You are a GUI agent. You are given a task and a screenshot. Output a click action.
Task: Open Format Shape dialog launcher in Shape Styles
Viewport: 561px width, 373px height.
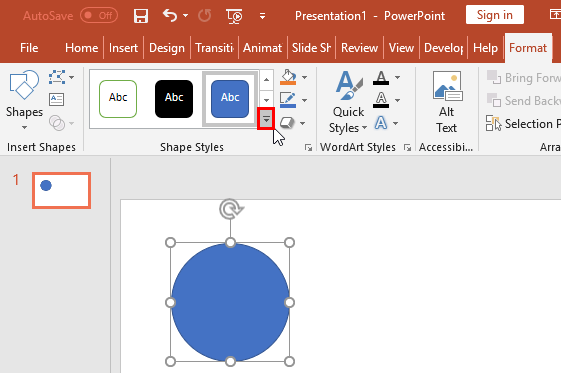[308, 147]
